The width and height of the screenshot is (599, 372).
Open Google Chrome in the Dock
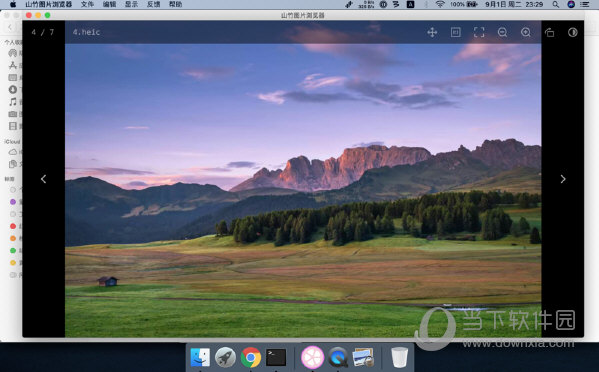[251, 357]
